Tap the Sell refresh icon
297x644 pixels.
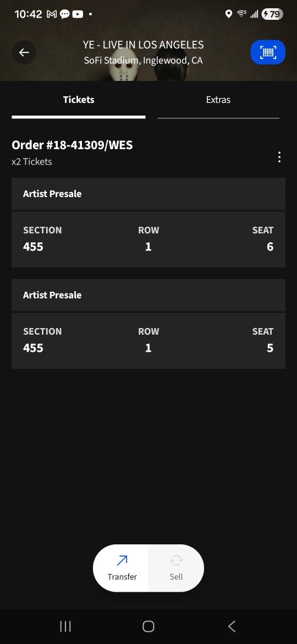(177, 560)
